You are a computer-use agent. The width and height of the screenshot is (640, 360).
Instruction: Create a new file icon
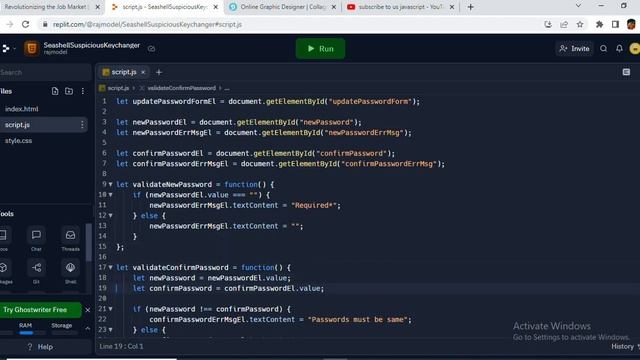tap(55, 91)
